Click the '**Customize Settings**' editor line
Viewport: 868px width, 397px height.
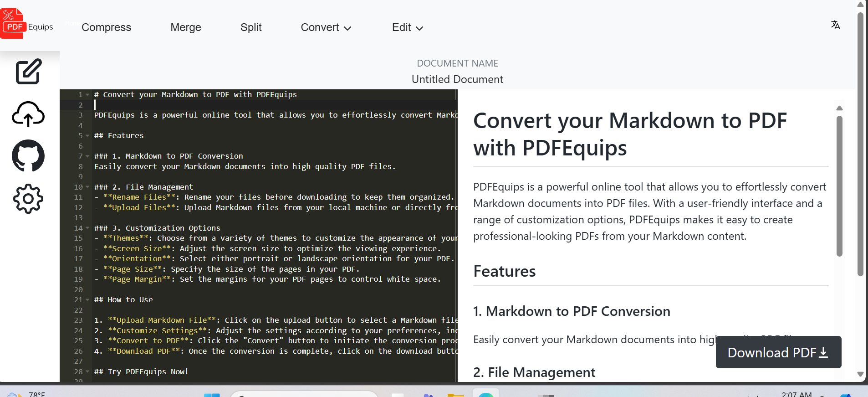[x=276, y=331]
